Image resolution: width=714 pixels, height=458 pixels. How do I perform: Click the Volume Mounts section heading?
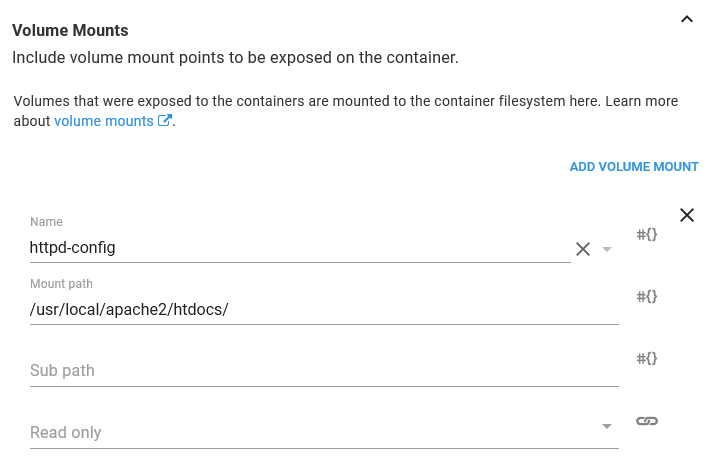point(70,31)
